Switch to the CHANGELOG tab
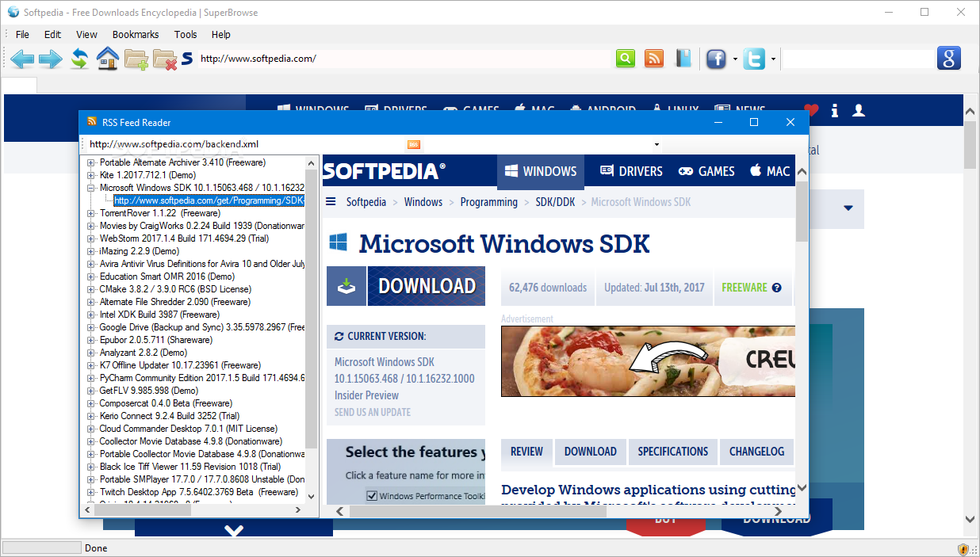Screen dimensions: 980x557 756,452
